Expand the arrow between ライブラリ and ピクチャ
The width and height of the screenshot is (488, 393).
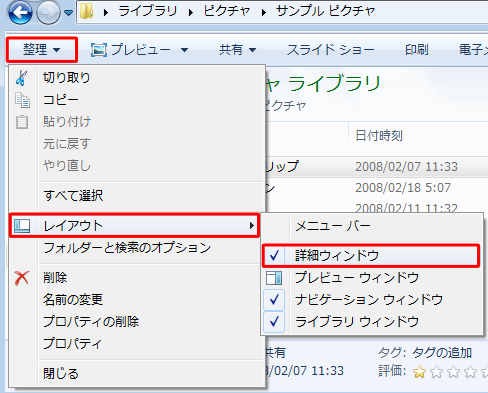tap(191, 13)
